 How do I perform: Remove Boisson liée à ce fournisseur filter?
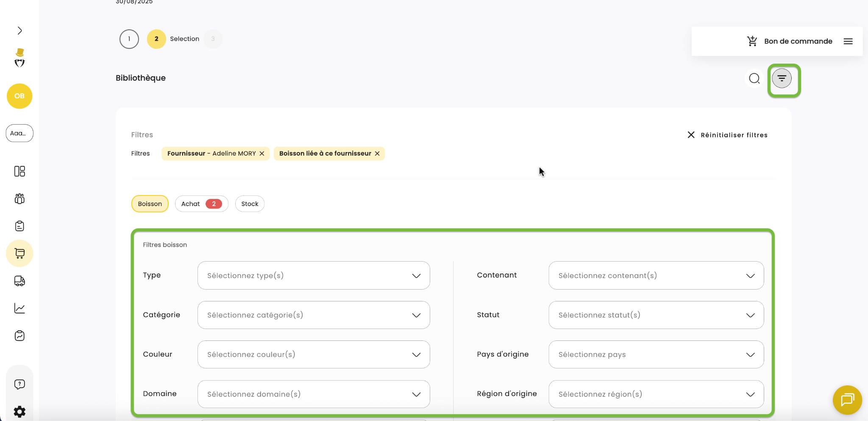tap(377, 153)
